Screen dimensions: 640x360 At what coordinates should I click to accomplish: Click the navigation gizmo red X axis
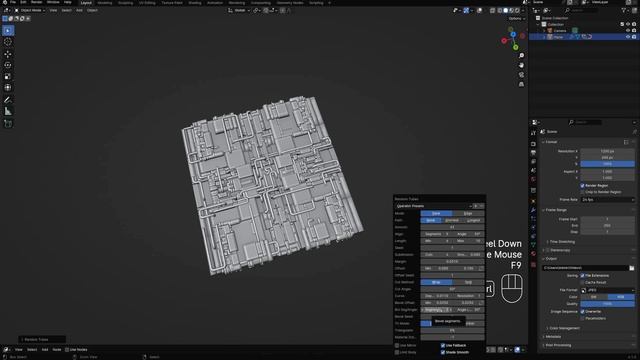point(504,41)
